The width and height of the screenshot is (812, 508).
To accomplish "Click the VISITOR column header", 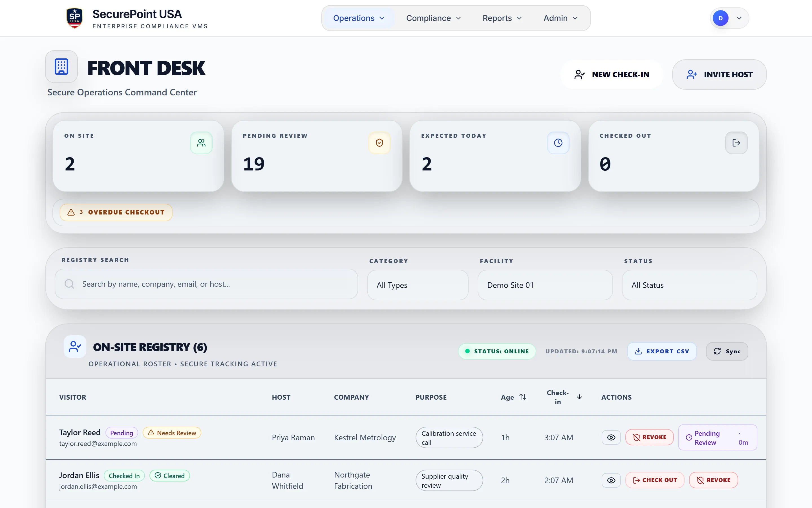I will click(73, 397).
